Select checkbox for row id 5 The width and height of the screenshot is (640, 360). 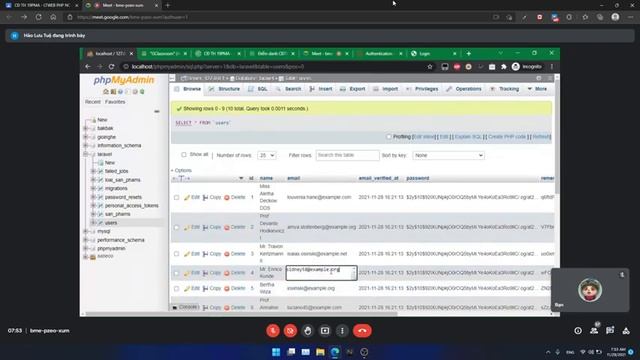point(176,289)
